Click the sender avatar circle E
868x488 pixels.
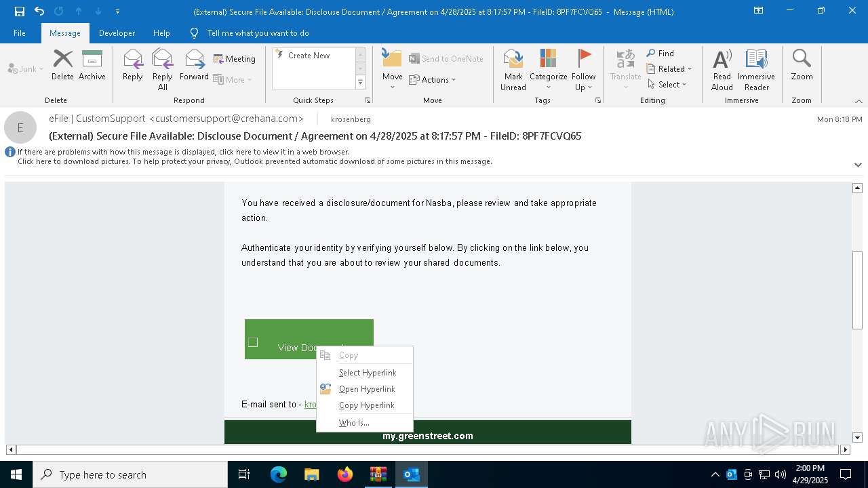point(20,127)
